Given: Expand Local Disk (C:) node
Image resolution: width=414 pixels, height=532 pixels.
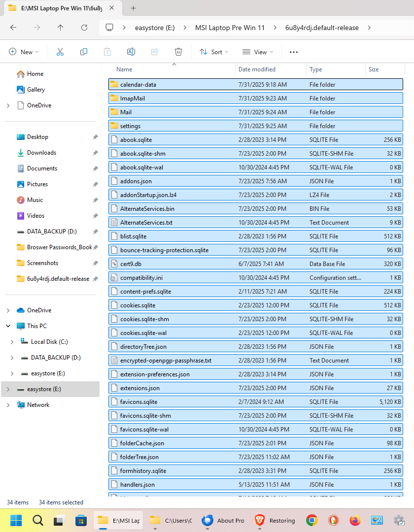Looking at the screenshot, I should pos(12,342).
